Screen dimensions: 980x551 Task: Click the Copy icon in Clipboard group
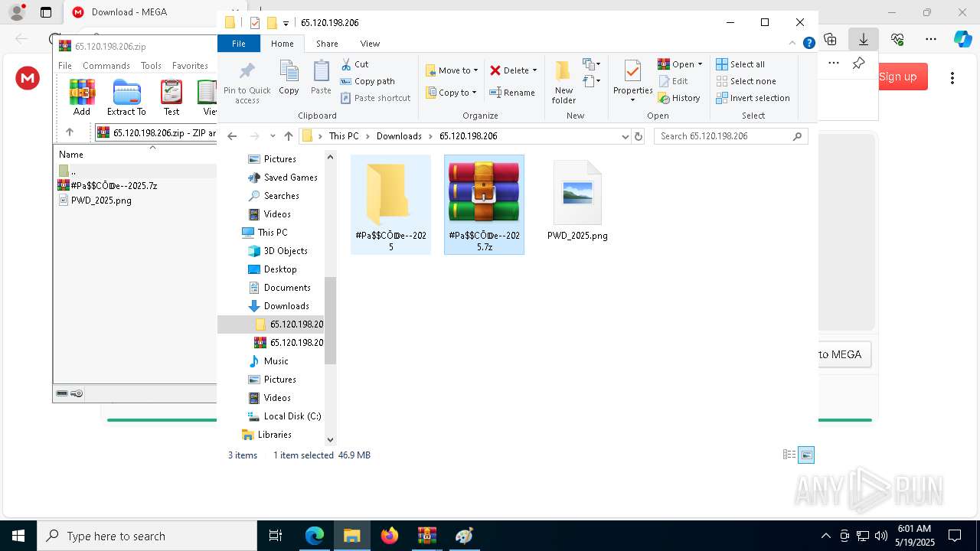pyautogui.click(x=289, y=78)
